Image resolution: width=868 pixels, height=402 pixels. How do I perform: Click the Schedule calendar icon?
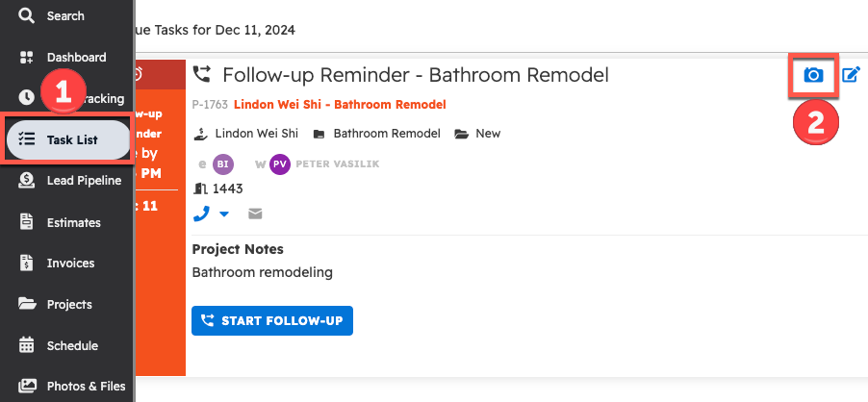tap(27, 345)
